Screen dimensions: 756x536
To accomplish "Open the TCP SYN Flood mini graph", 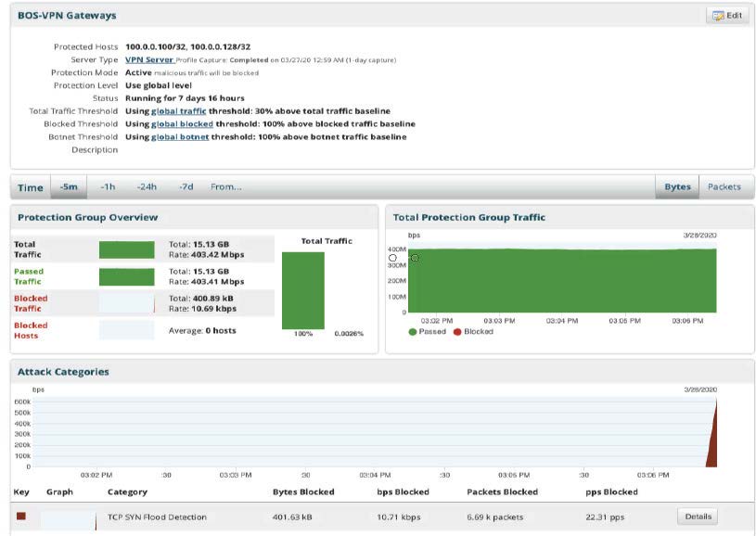I will coord(68,517).
